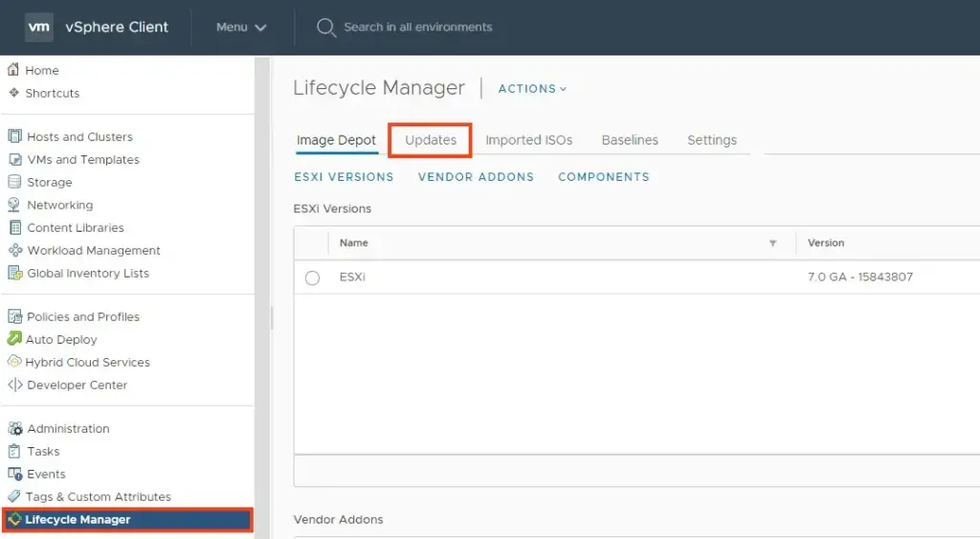Click the Developer Center code icon
Screen dimensions: 980x539
click(x=15, y=385)
